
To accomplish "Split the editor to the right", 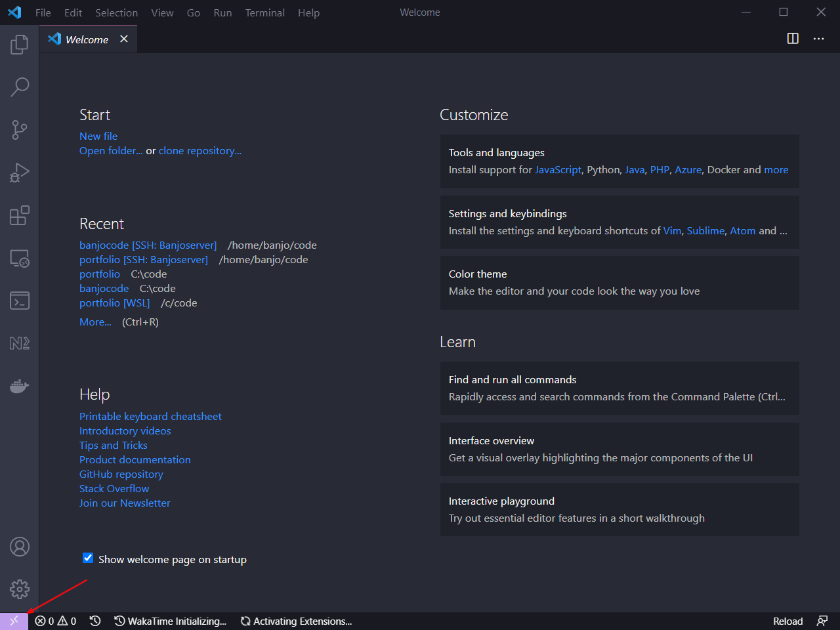I will tap(793, 39).
